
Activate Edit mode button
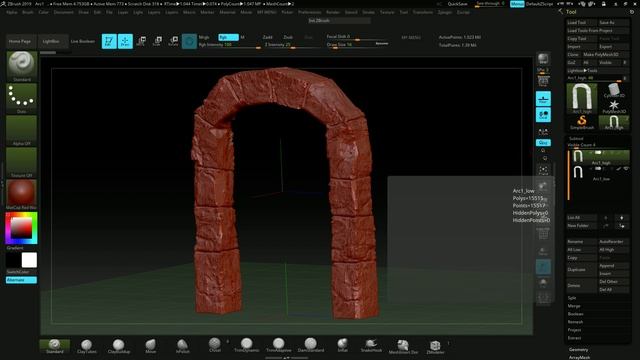(x=109, y=41)
